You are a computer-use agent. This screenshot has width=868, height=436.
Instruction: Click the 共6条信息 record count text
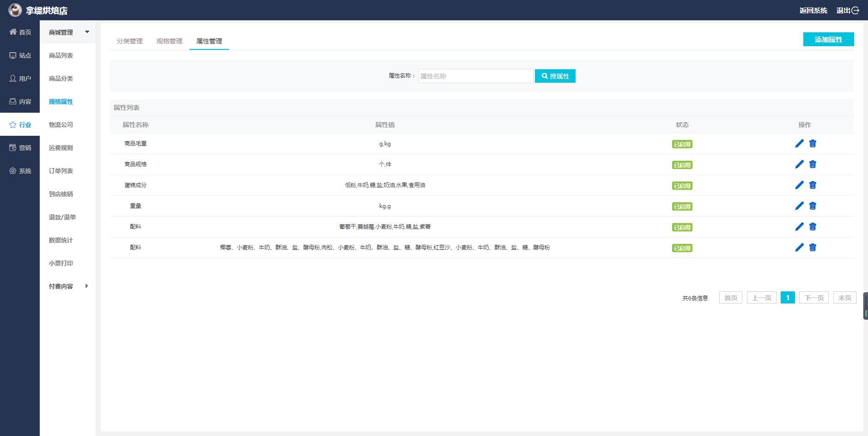click(695, 298)
